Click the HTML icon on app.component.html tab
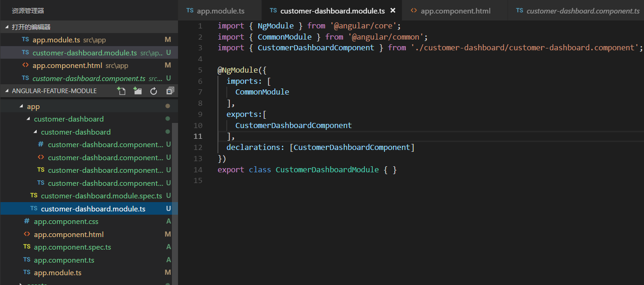The image size is (644, 285). pos(414,10)
